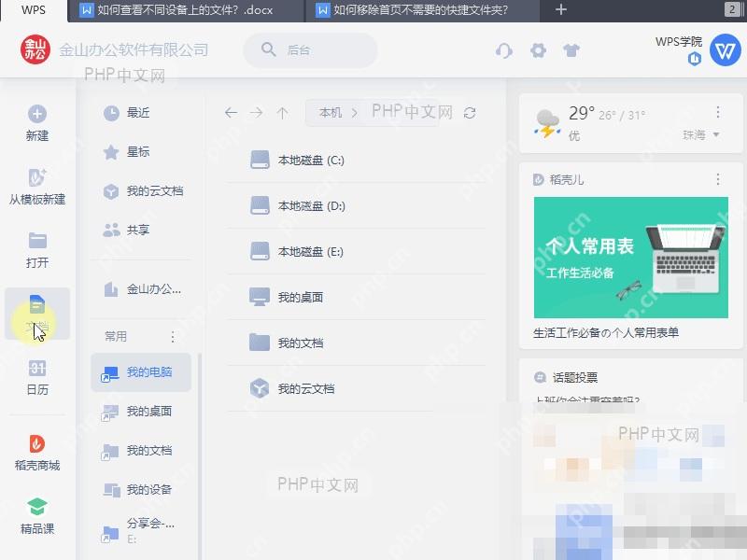
Task: Open 稻壳儿 card three-dot menu
Action: coord(718,179)
